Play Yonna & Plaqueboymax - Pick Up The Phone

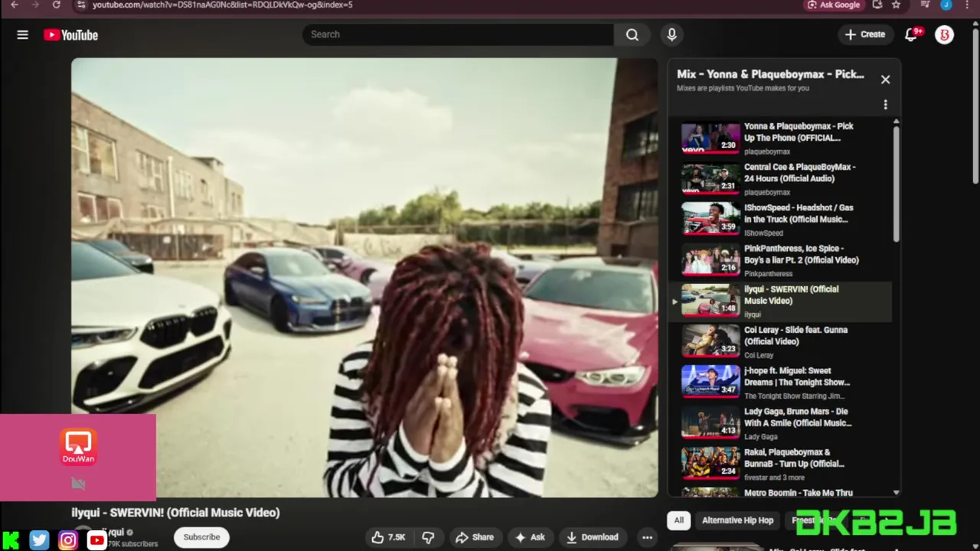click(779, 138)
